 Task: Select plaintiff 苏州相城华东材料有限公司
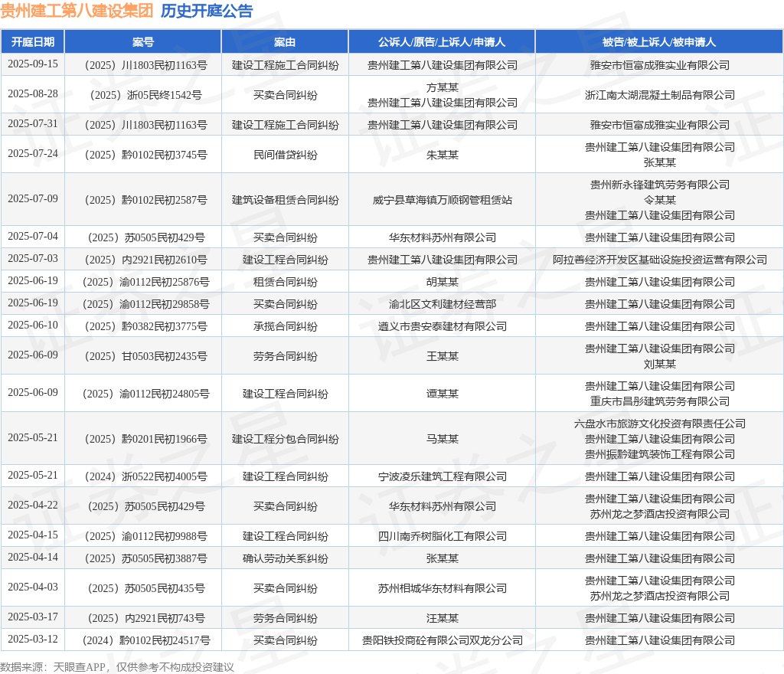tap(442, 588)
